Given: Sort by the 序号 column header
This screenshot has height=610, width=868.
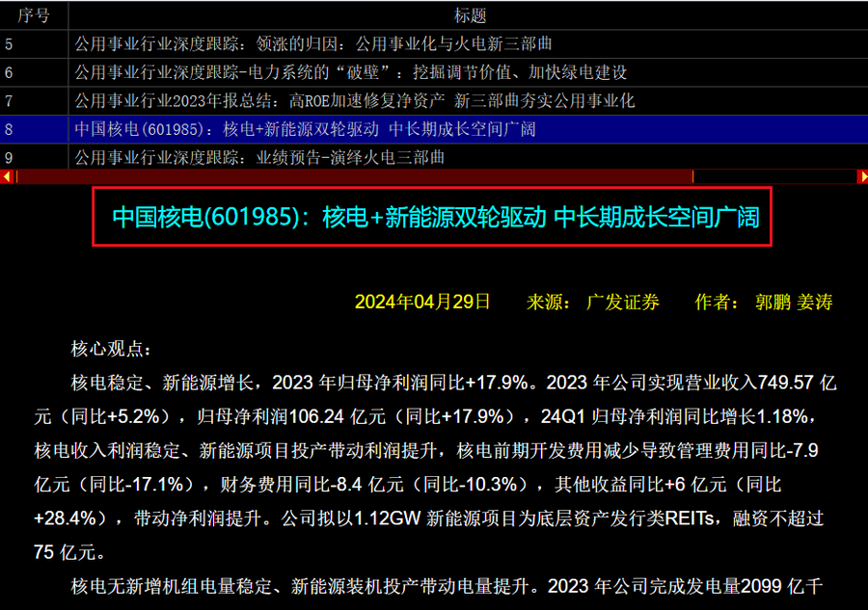Looking at the screenshot, I should [34, 15].
